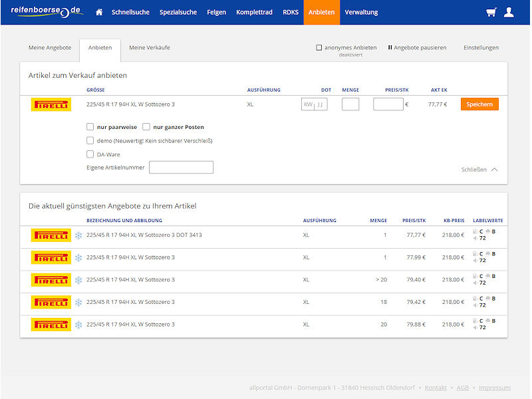Viewport: 532px width, 399px height.
Task: Open the shopping cart icon
Action: click(x=491, y=12)
